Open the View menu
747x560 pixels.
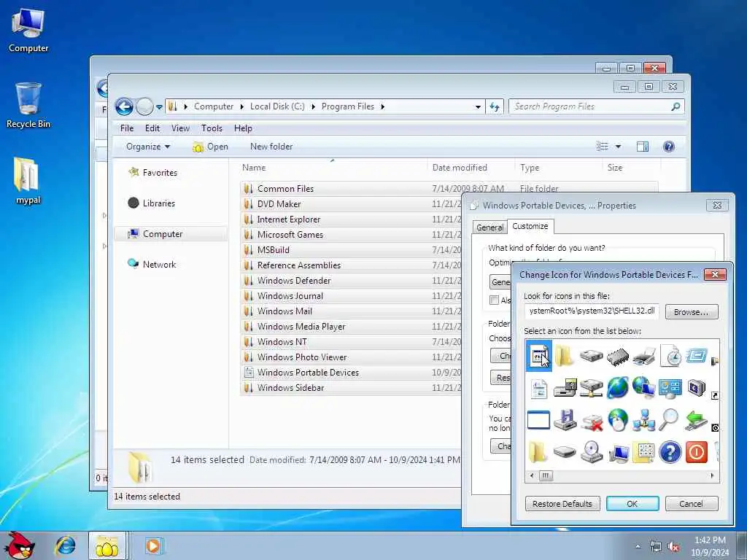[x=181, y=128]
